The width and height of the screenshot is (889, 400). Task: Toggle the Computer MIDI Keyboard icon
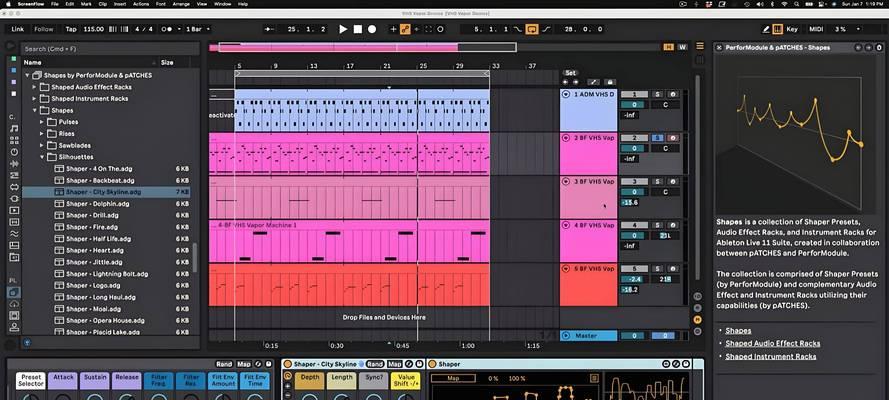[778, 29]
